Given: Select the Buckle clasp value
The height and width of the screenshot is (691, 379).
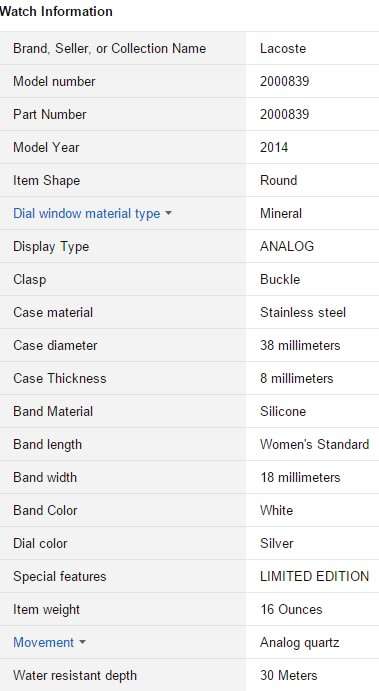Looking at the screenshot, I should [280, 279].
